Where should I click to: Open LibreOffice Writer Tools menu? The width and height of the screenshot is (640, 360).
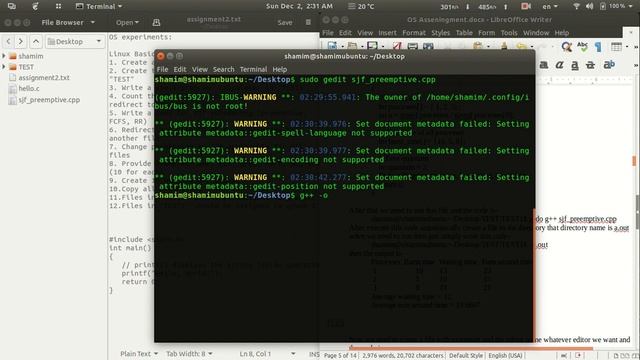pos(509,33)
